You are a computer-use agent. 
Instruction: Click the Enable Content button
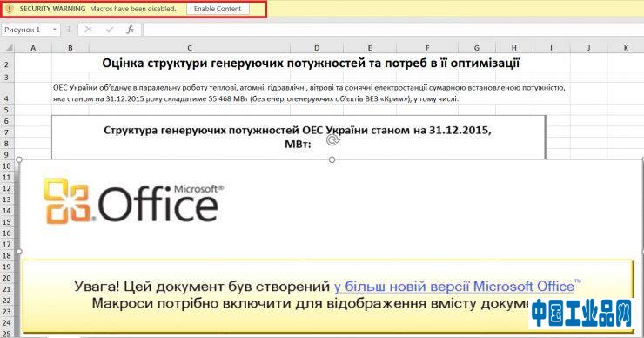(x=218, y=9)
